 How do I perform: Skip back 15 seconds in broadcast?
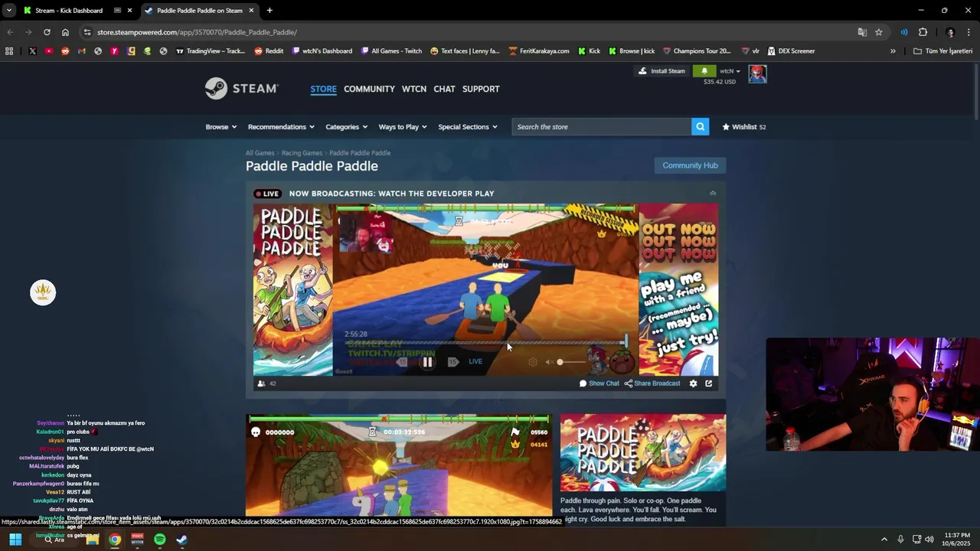tap(402, 362)
